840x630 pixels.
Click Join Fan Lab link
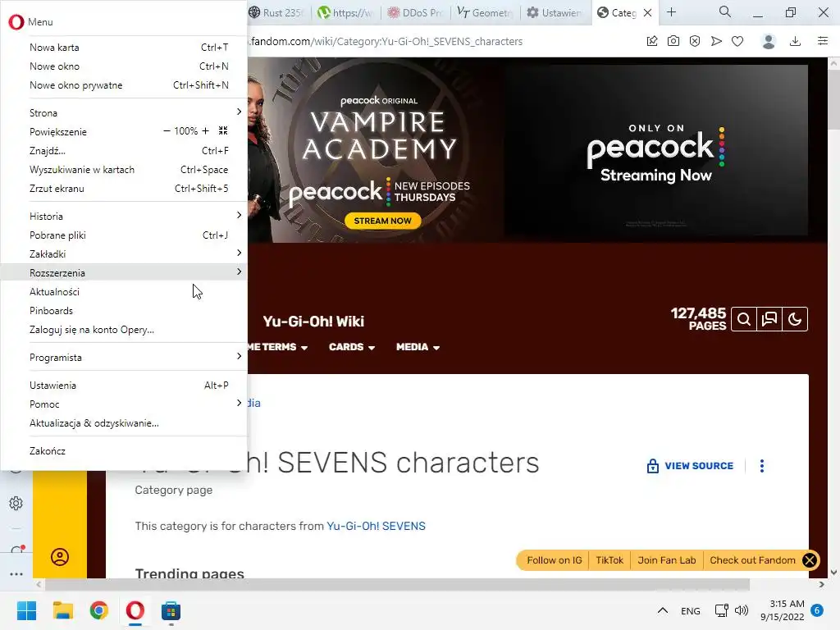tap(666, 560)
